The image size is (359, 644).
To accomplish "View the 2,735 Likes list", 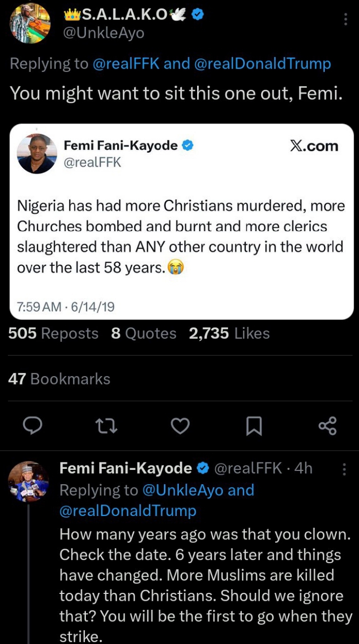I will (229, 333).
